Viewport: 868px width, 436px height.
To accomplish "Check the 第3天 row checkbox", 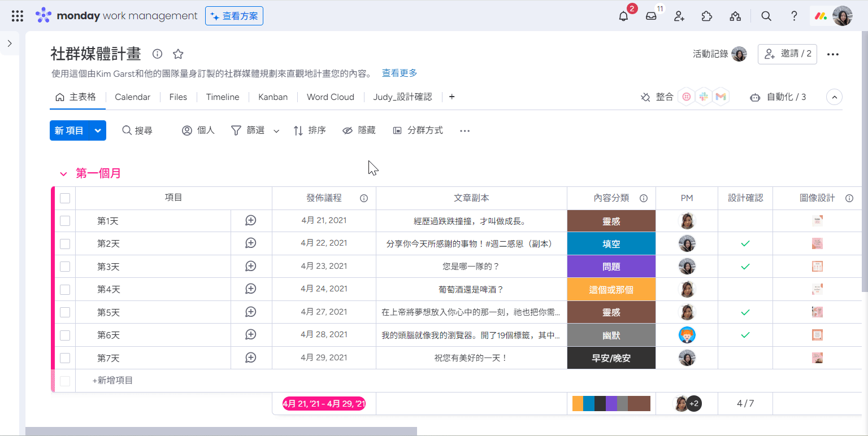I will point(65,267).
